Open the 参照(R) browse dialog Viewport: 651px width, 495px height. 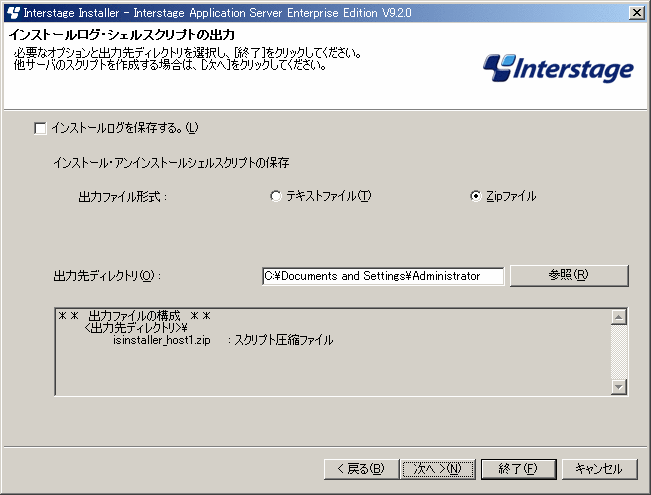(569, 275)
